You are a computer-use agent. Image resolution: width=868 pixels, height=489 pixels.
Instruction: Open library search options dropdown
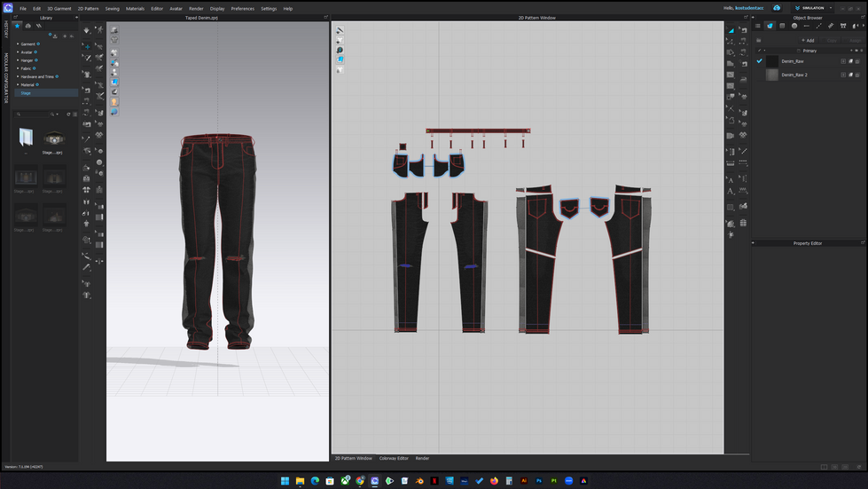(x=55, y=114)
